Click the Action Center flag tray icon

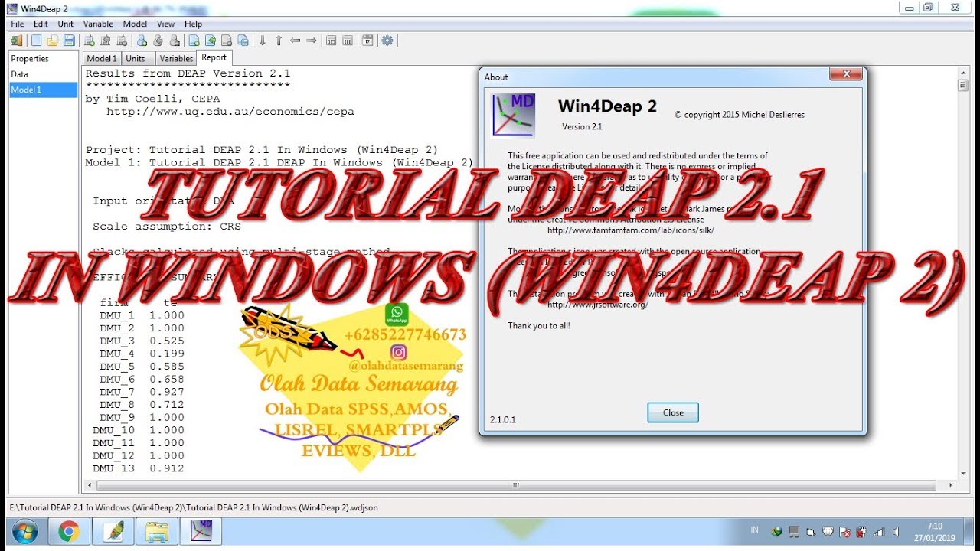click(844, 532)
